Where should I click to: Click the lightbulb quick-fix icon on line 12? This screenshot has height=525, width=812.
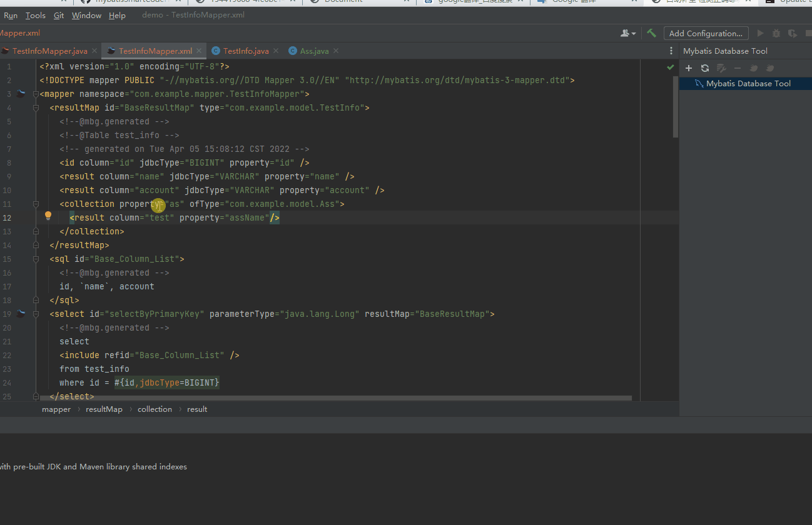[x=48, y=216]
